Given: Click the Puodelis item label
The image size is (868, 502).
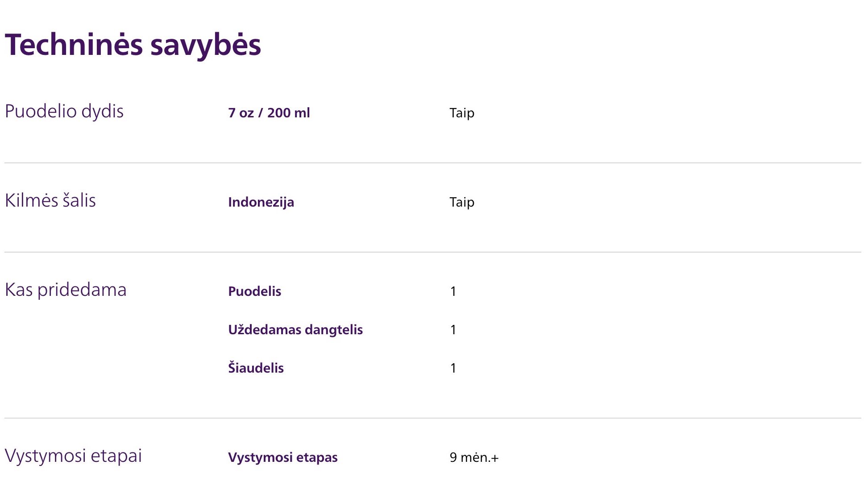Looking at the screenshot, I should 255,291.
